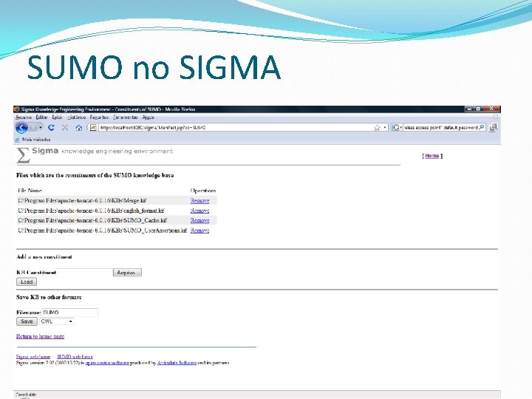The width and height of the screenshot is (532, 399).
Task: Open the Editar menu
Action: click(x=41, y=117)
